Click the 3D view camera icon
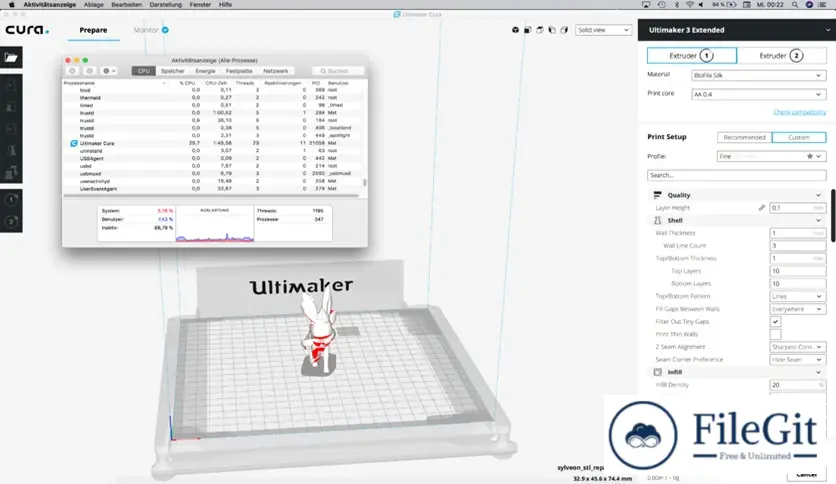The image size is (836, 484). (515, 30)
